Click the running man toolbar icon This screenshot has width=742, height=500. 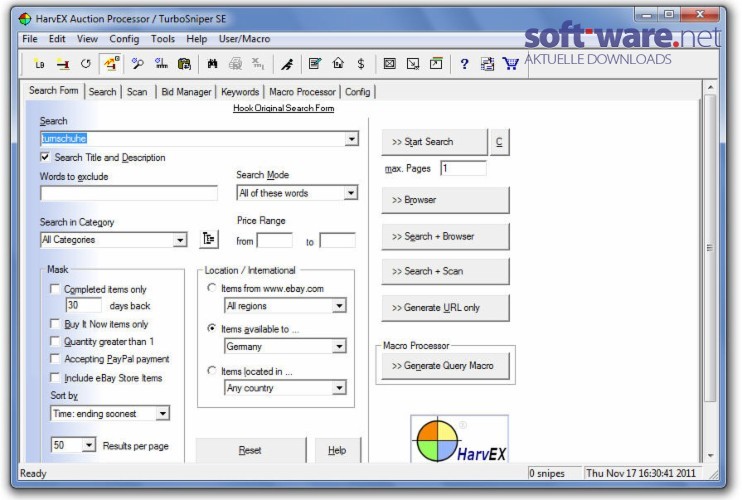click(x=287, y=64)
